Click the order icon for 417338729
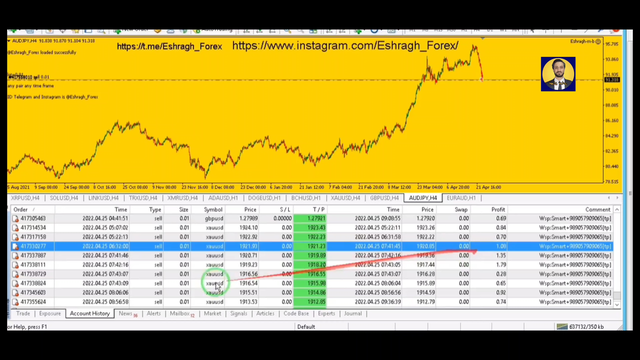Image resolution: width=640 pixels, height=360 pixels. click(15, 274)
